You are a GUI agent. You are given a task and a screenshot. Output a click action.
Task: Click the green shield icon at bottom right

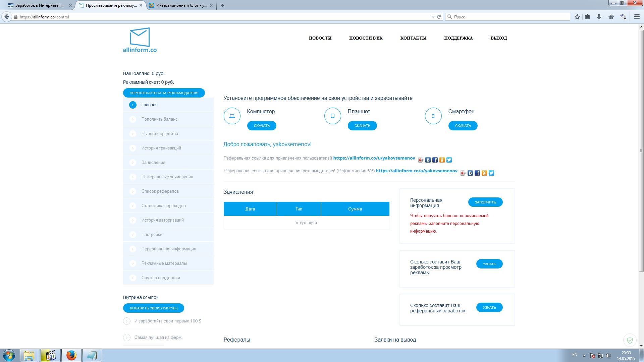[630, 340]
